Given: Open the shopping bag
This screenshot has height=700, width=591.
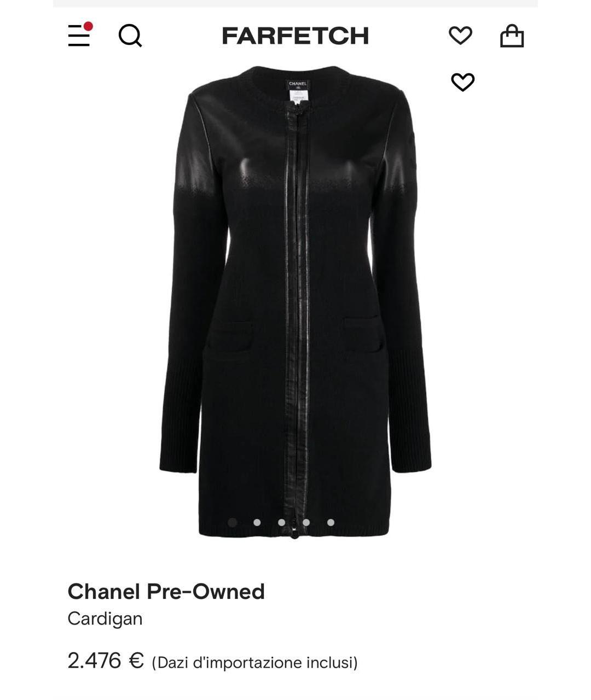Looking at the screenshot, I should (x=512, y=36).
